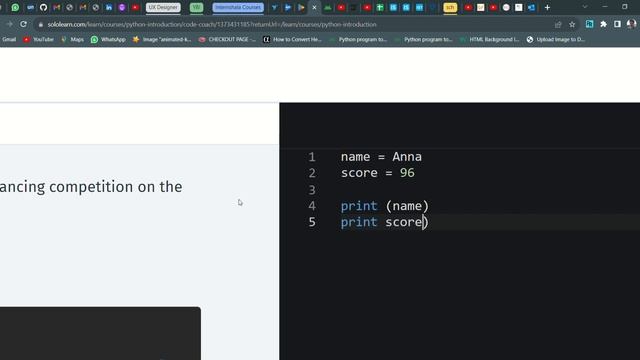Expand the green tab group label
Viewport: 640px width, 360px height.
click(196, 7)
